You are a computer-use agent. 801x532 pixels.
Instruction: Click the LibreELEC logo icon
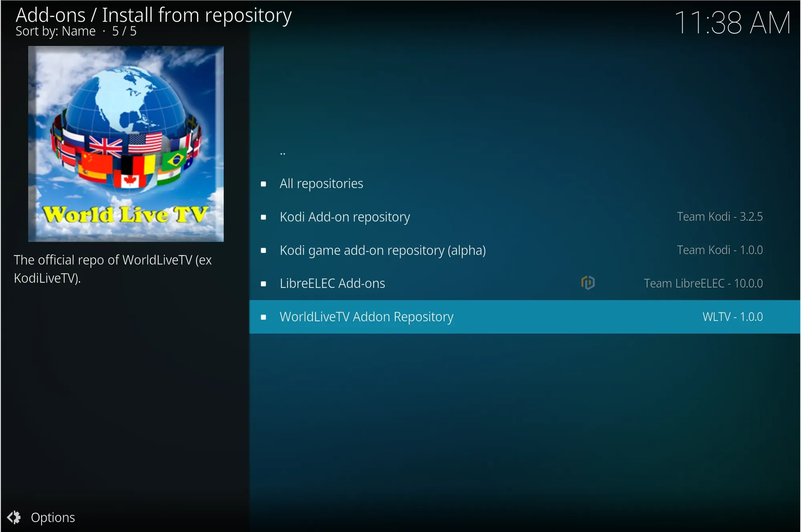[588, 283]
